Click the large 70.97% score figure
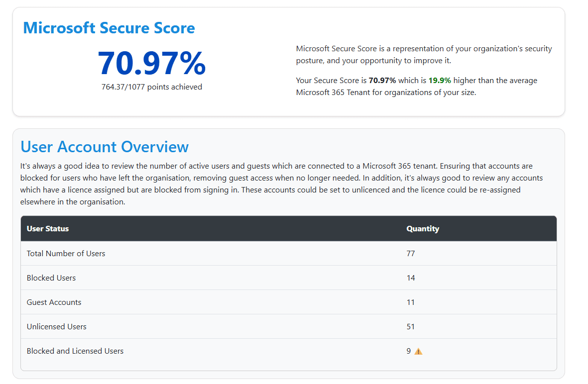The height and width of the screenshot is (384, 588). point(151,63)
